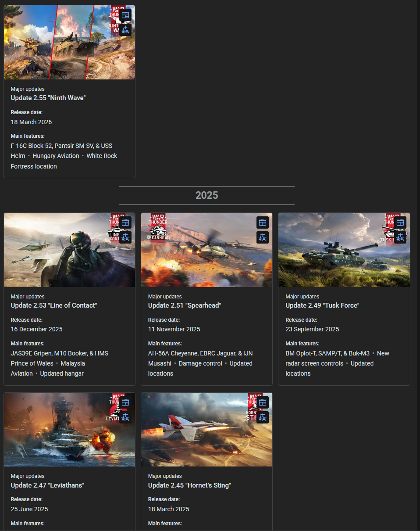Open Update 2.51 "Spearhead" title link

[185, 305]
